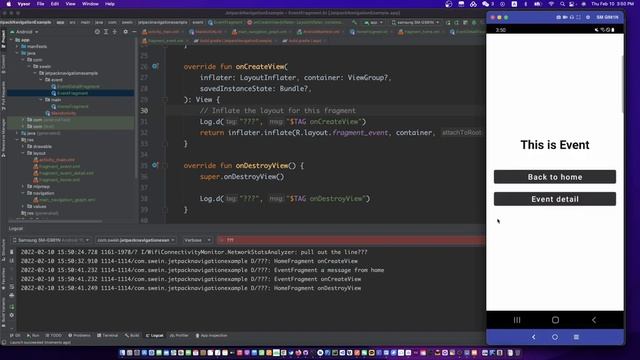Screen dimensions: 640x360
Task: Click Vysor bottom bar back arrow
Action: [x=533, y=337]
